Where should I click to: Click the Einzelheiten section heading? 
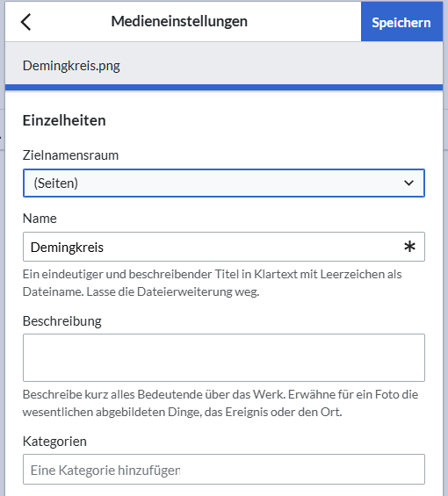pos(64,120)
